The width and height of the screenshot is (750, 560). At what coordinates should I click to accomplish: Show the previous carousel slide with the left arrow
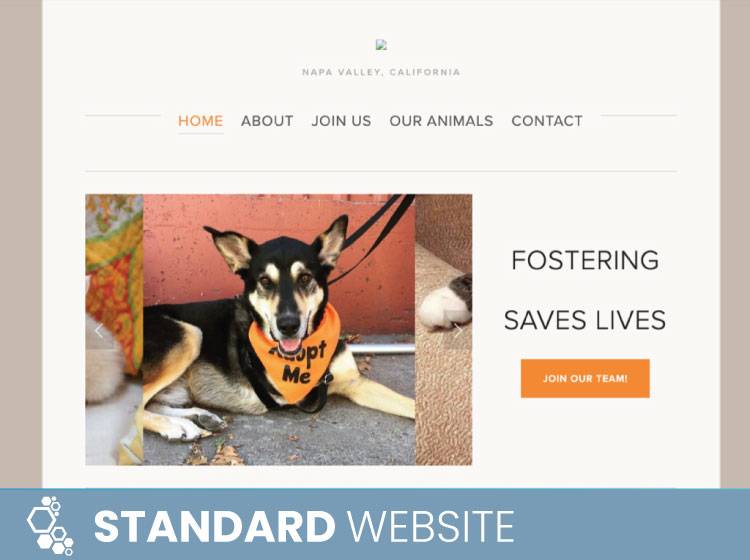point(99,330)
